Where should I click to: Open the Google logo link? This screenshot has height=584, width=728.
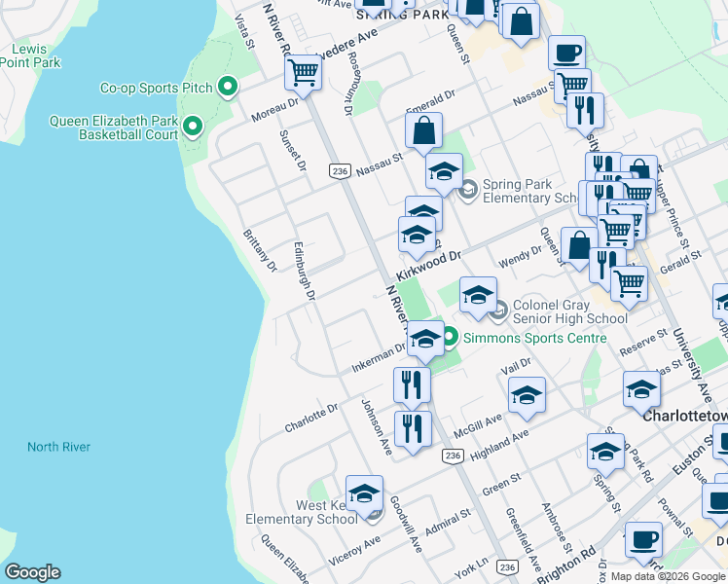(32, 572)
